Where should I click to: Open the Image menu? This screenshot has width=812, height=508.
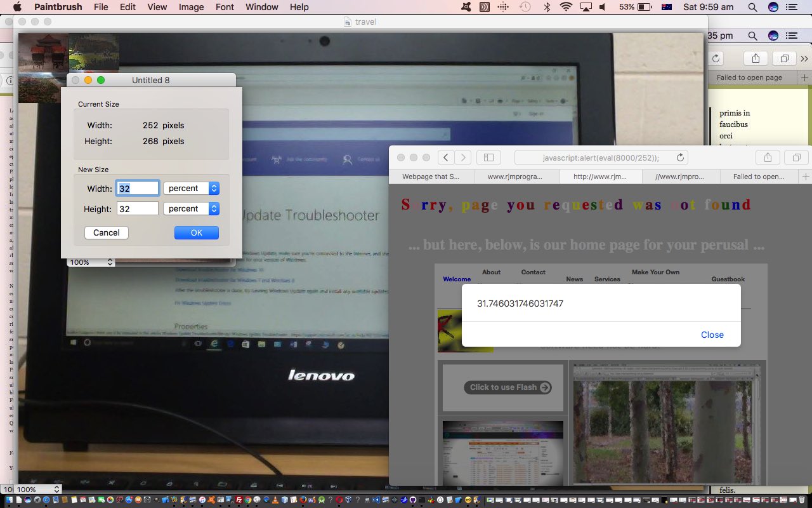tap(191, 7)
